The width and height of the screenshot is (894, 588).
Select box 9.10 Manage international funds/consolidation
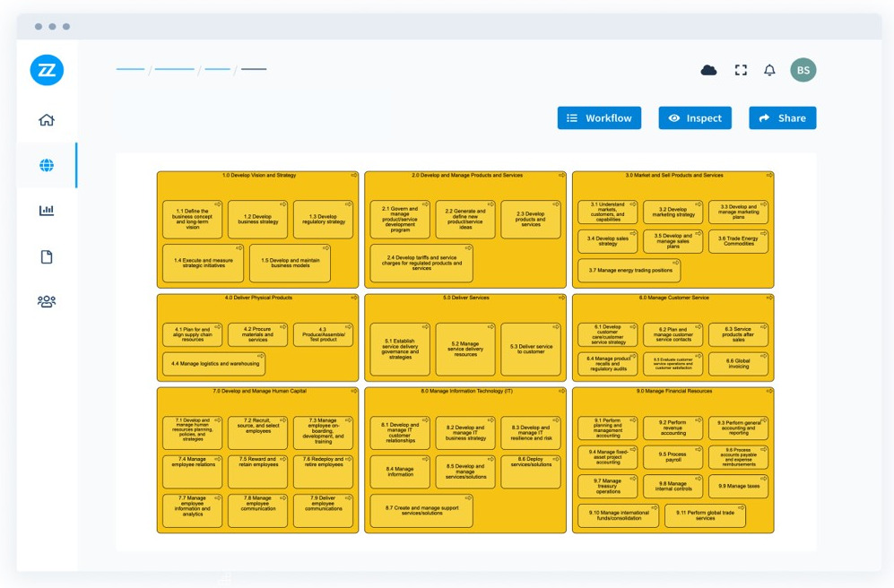point(619,515)
